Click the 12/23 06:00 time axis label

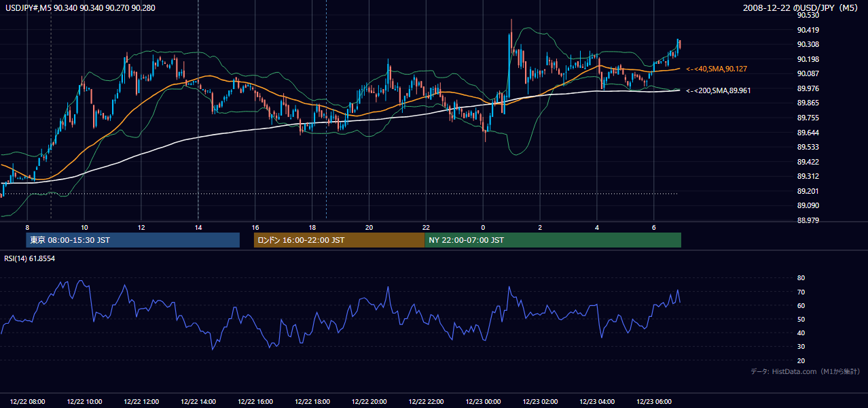point(655,402)
